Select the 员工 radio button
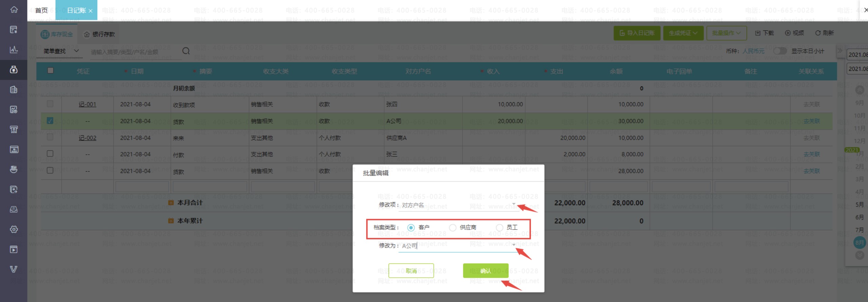Image resolution: width=868 pixels, height=302 pixels. (x=499, y=228)
